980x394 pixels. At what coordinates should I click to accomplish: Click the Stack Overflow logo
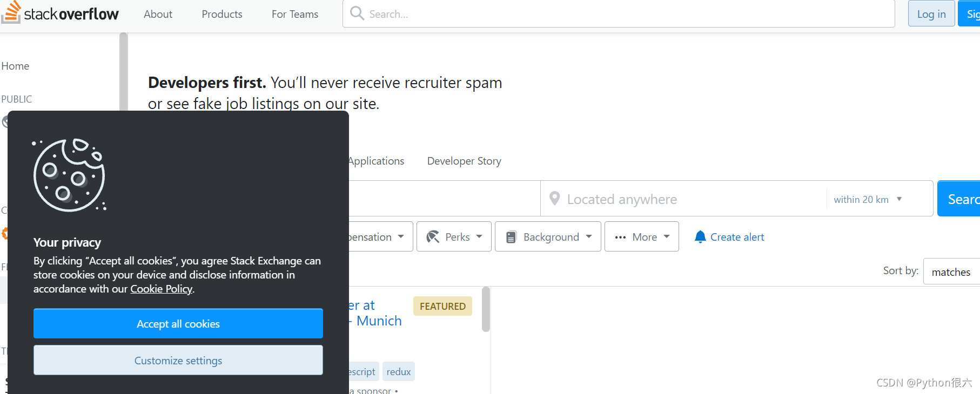pyautogui.click(x=60, y=13)
